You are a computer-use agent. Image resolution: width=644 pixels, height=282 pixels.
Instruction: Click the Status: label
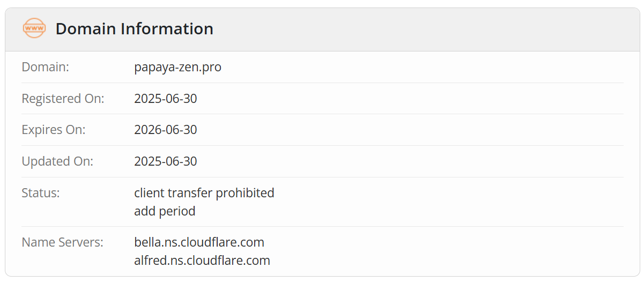point(41,192)
